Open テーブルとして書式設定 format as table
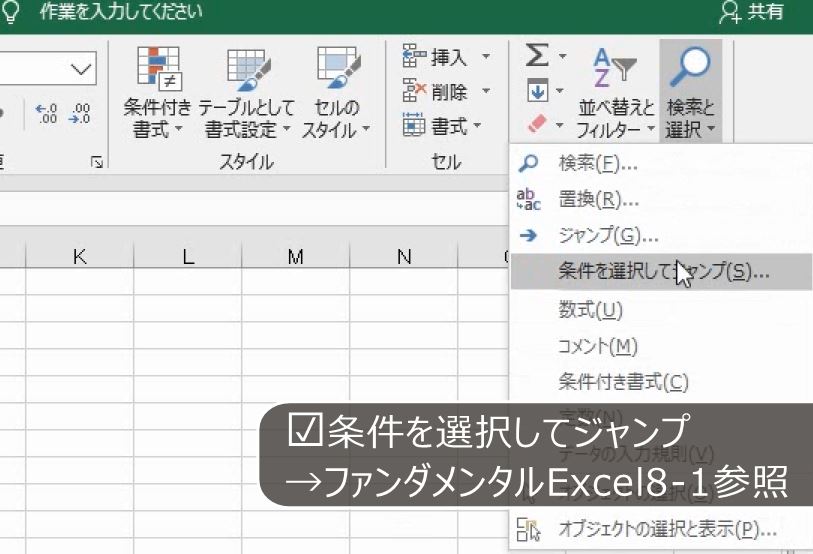The height and width of the screenshot is (554, 813). coord(247,93)
